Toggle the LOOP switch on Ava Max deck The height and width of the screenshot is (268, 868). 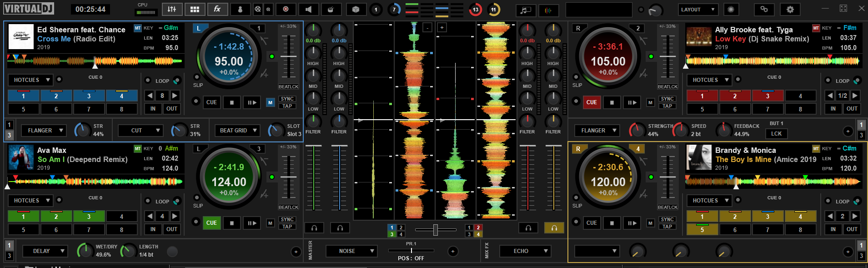click(x=177, y=201)
